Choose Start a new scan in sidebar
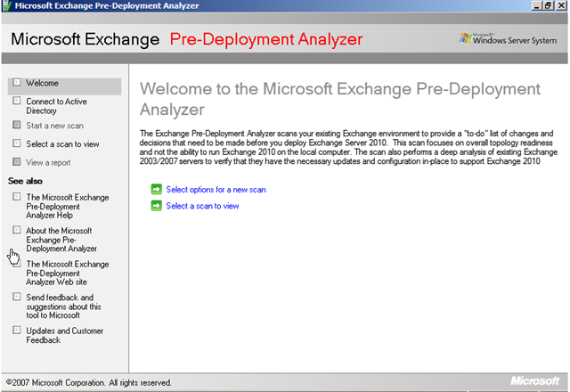Screen dimensions: 570x392 (x=55, y=126)
